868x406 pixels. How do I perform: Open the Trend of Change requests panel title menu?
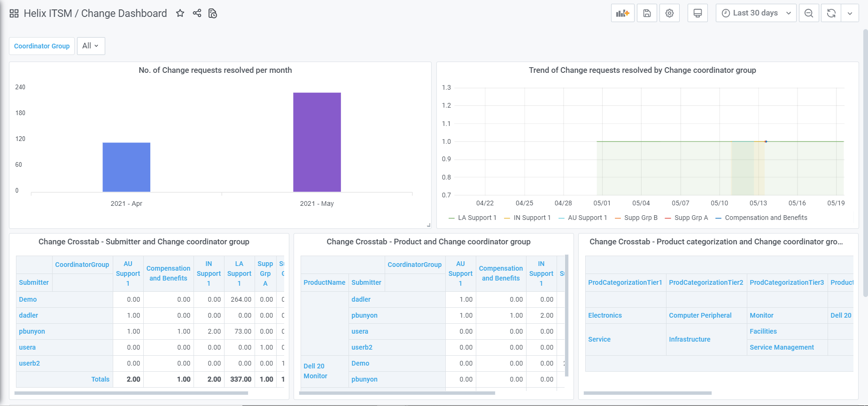click(x=642, y=70)
